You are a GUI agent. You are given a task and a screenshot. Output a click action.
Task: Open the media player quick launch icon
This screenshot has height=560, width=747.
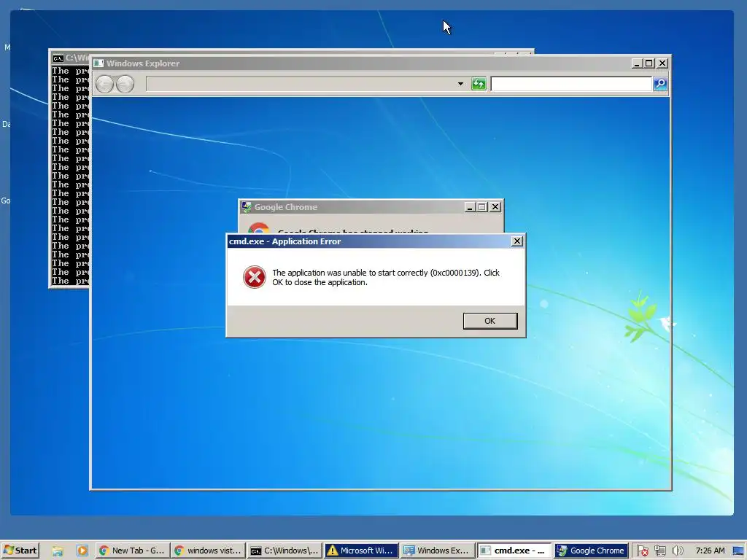82,551
